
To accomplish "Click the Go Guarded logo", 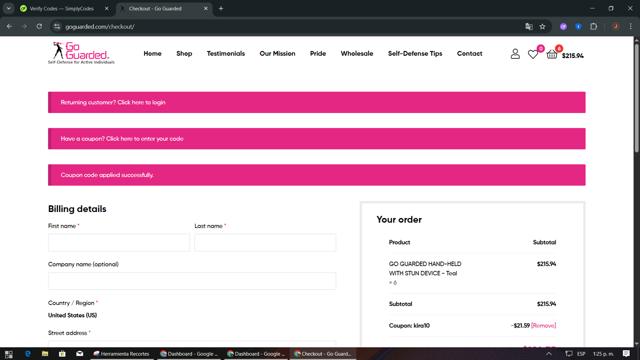I will coord(81,53).
